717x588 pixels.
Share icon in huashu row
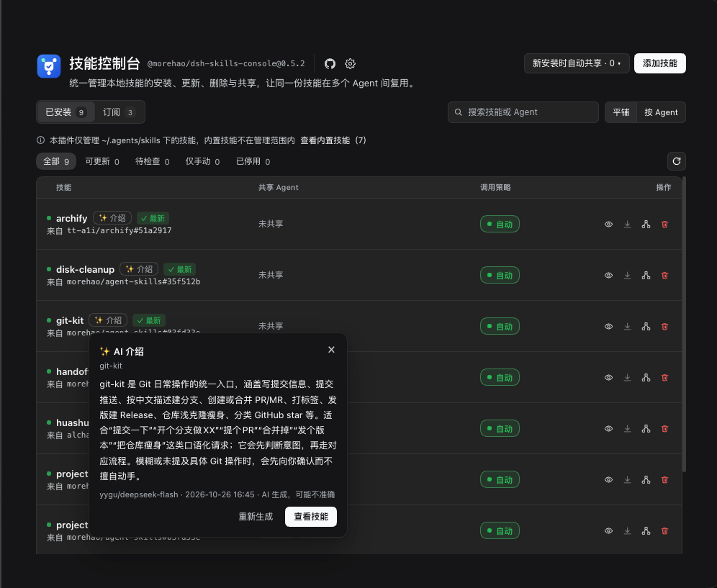click(646, 429)
